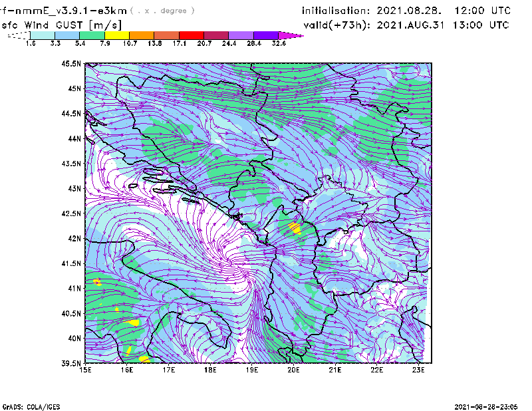Click the salmon 13.8–17.1 legend swatch
Viewport: 532px width, 411px height.
[167, 35]
